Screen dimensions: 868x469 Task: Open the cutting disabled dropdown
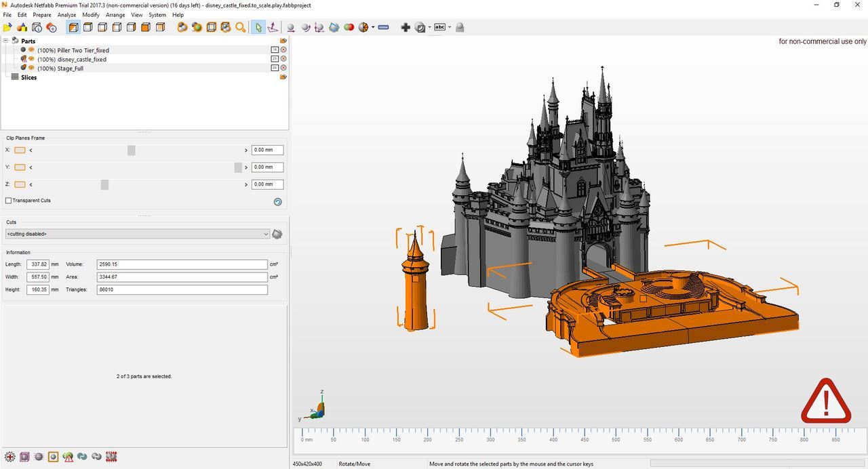(x=137, y=234)
